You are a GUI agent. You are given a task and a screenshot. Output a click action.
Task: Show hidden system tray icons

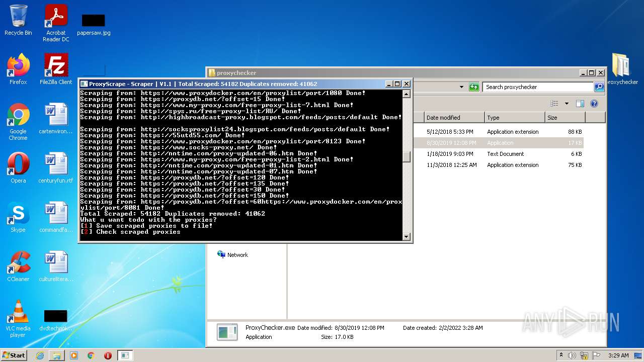click(561, 355)
